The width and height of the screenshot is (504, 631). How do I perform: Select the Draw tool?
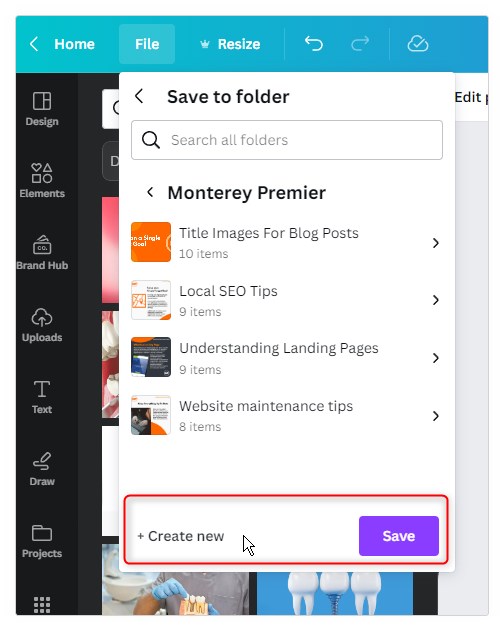42,469
